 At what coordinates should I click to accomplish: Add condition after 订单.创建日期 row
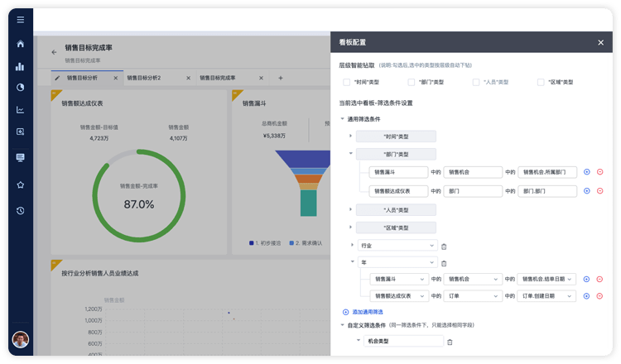coord(586,296)
